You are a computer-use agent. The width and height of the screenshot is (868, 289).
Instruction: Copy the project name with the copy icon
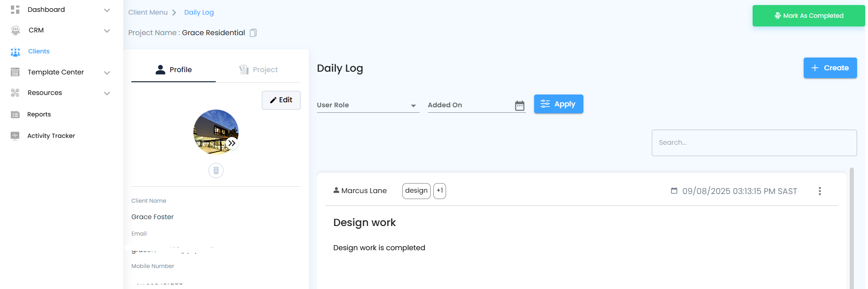pyautogui.click(x=253, y=33)
